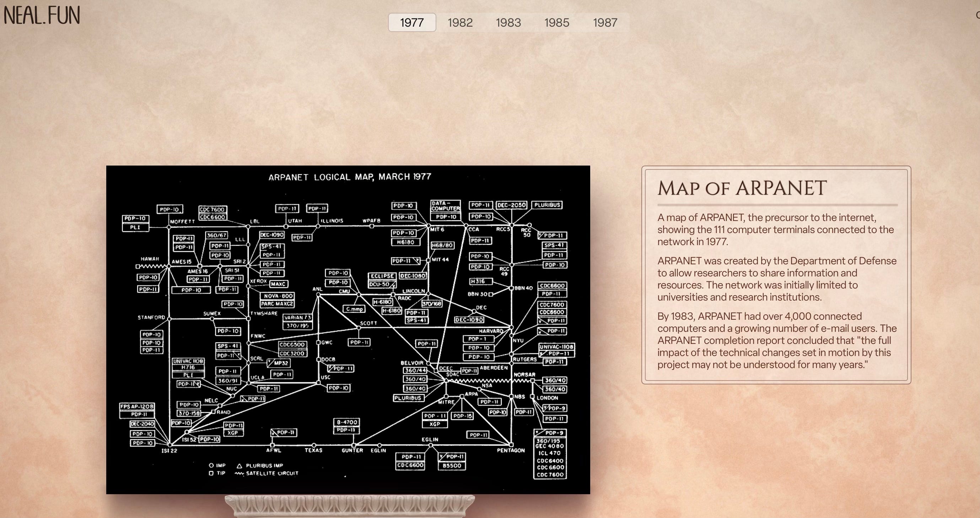
Task: Click the 'HAWAII' label on map
Action: point(150,259)
